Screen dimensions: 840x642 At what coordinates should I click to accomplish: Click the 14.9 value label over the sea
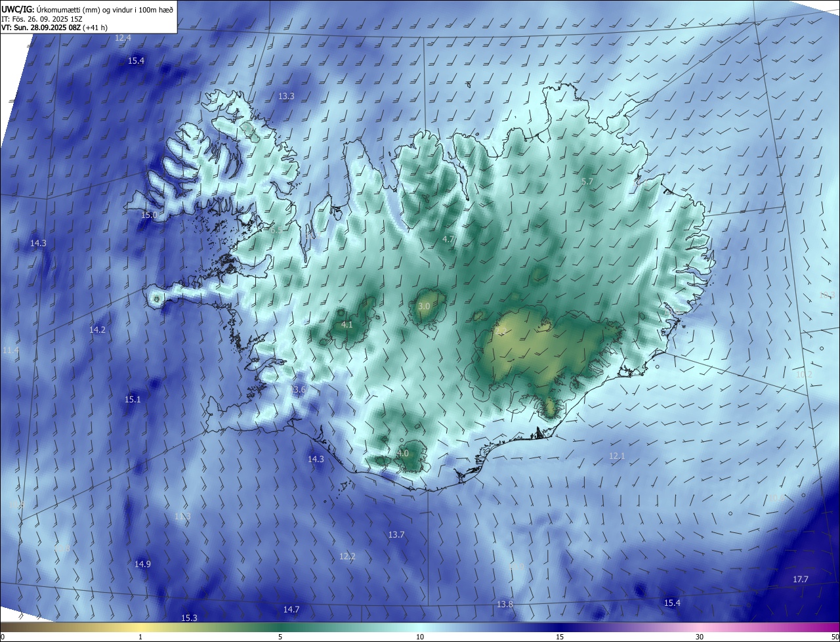pyautogui.click(x=142, y=565)
